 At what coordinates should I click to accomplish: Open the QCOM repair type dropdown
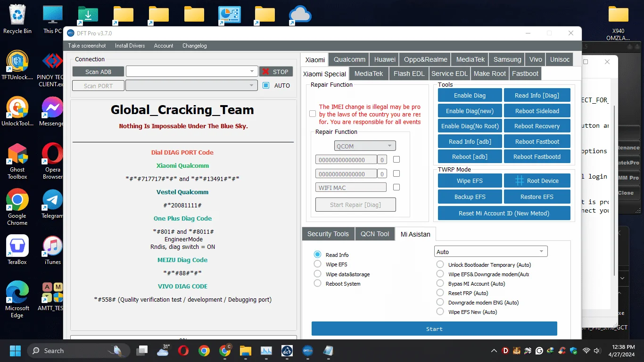tap(365, 146)
